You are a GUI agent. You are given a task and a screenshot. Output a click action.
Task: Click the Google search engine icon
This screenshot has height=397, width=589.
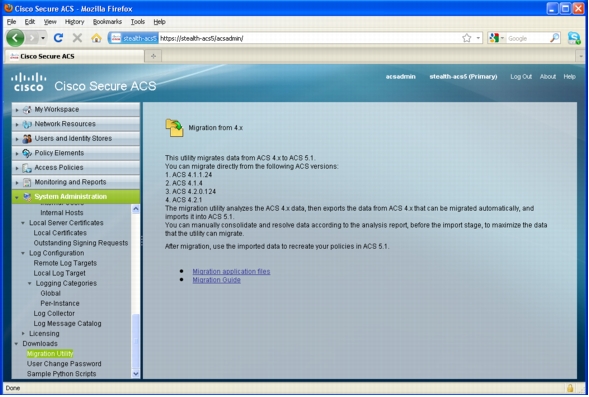pyautogui.click(x=494, y=38)
